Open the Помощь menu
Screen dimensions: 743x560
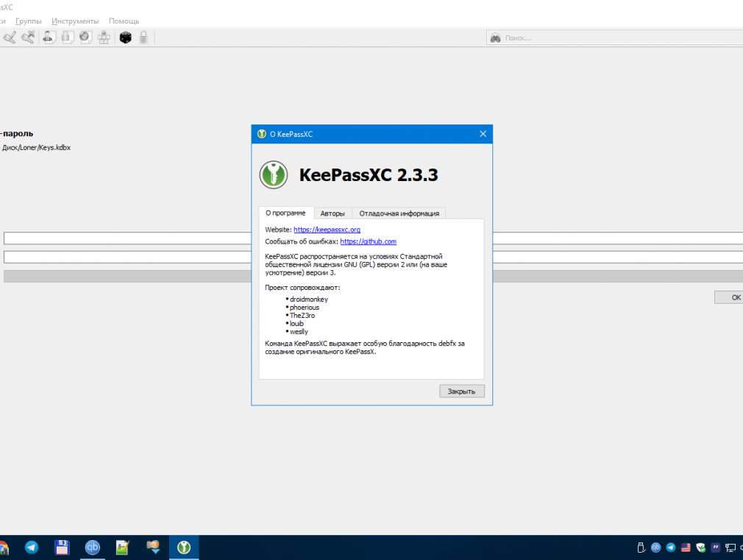click(124, 21)
